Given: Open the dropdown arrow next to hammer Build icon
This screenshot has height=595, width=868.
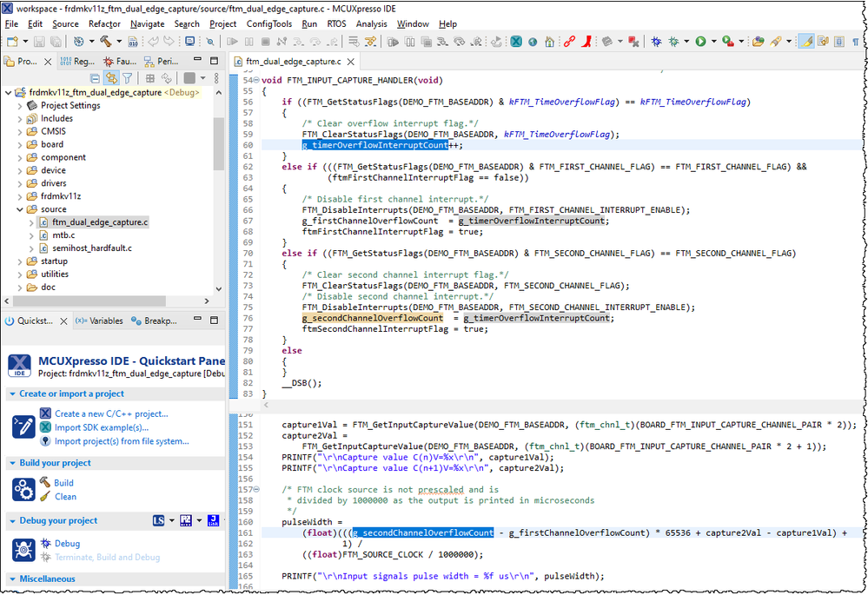Looking at the screenshot, I should pyautogui.click(x=119, y=42).
